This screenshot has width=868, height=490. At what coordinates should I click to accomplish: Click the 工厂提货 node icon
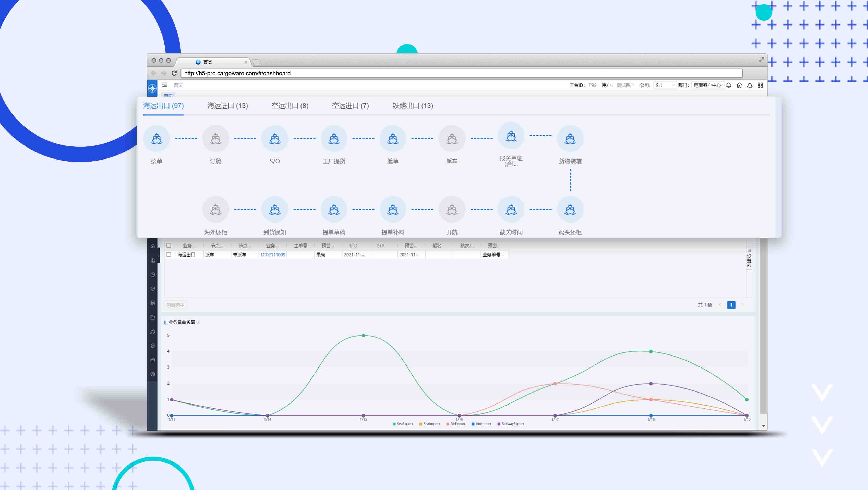[334, 138]
